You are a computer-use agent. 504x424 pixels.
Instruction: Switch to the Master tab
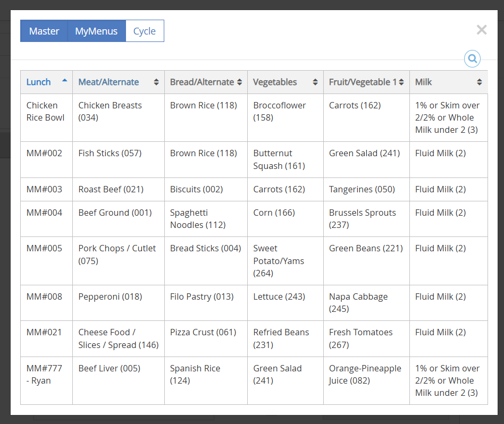coord(44,31)
